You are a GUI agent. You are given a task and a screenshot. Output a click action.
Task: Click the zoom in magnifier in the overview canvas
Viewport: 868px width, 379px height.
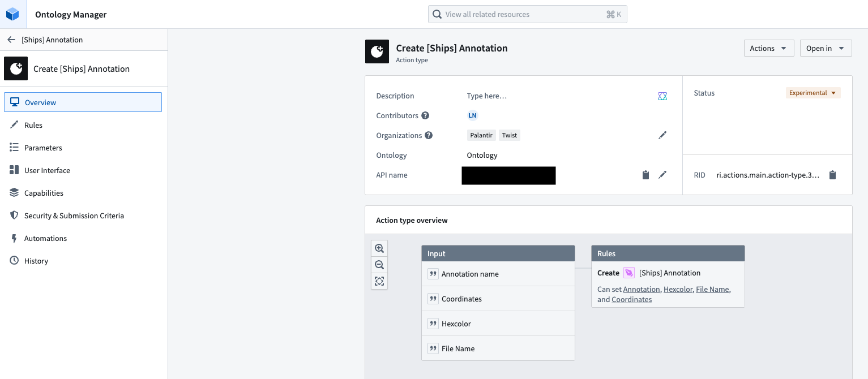coord(379,248)
